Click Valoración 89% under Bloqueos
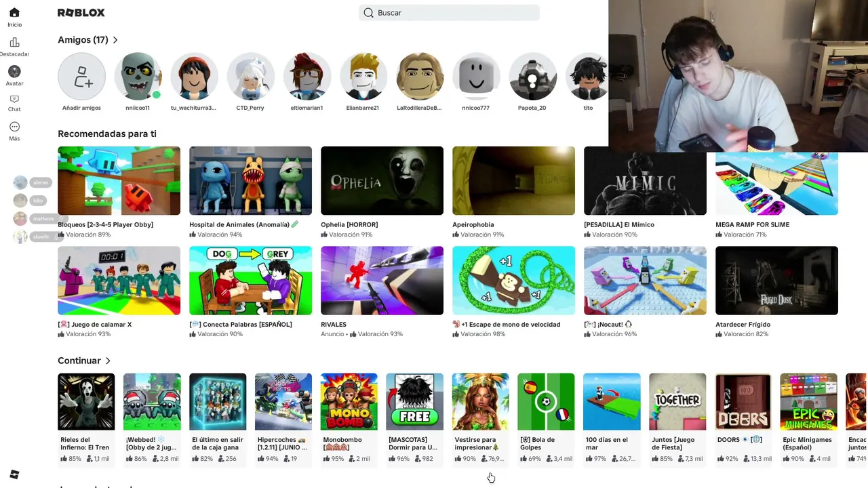 coord(84,235)
